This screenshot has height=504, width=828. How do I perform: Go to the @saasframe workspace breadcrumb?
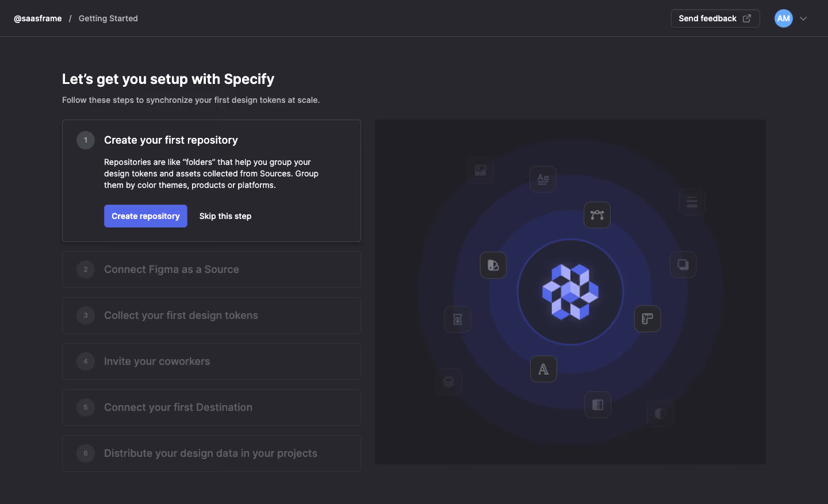tap(38, 18)
